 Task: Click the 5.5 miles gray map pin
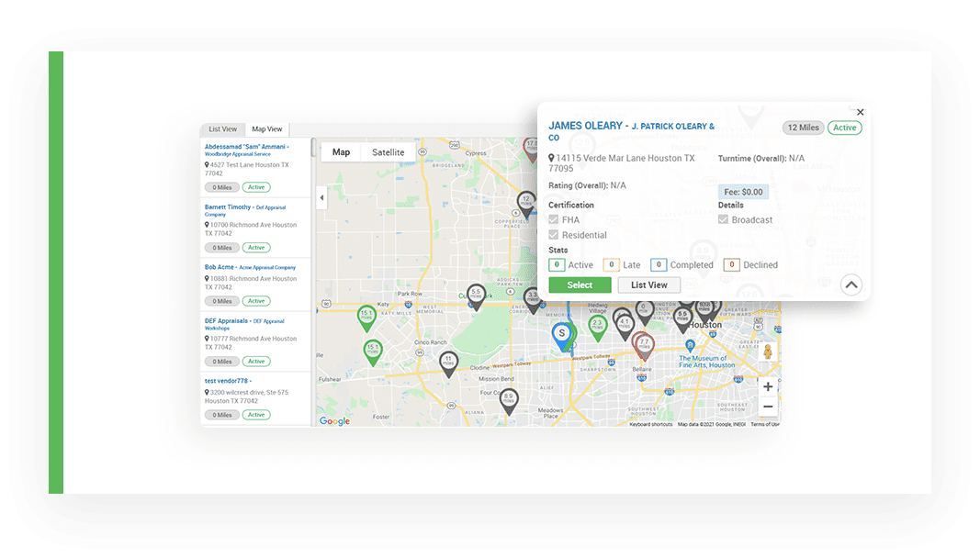pyautogui.click(x=475, y=294)
